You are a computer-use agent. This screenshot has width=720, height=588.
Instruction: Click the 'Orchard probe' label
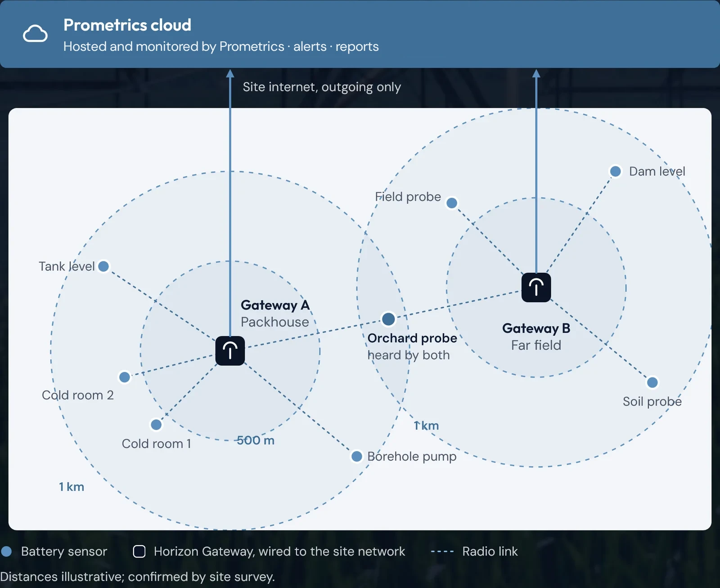[412, 338]
